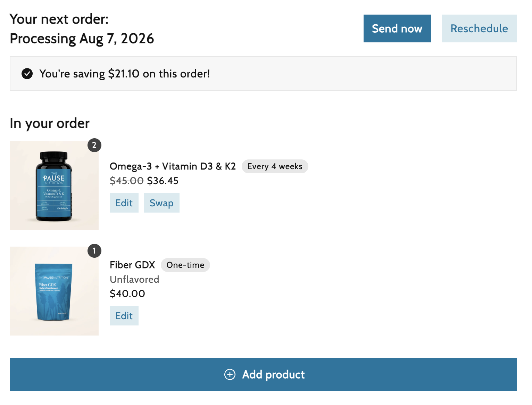Screen dimensions: 532x405
Task: Click the quantity 1 badge on Fiber GDX
Action: [94, 251]
